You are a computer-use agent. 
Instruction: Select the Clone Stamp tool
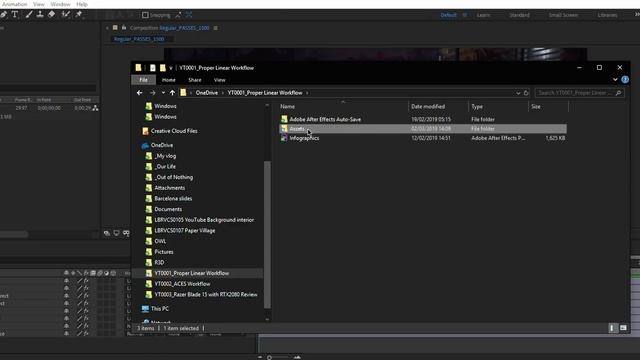click(x=40, y=15)
